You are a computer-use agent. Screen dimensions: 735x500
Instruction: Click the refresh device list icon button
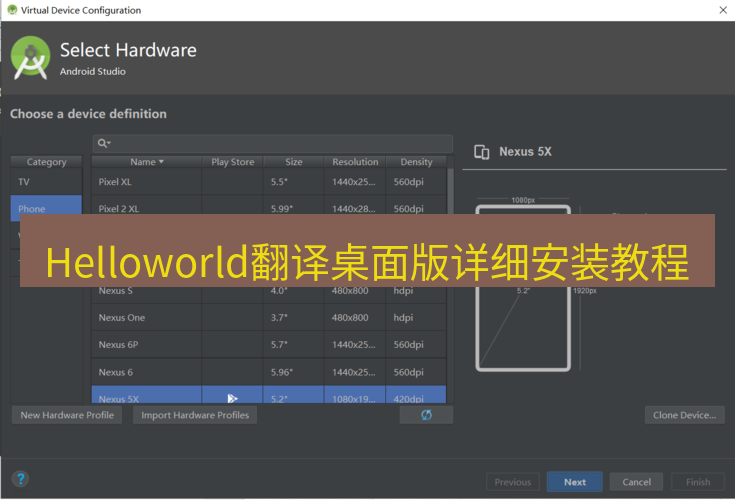pos(426,415)
